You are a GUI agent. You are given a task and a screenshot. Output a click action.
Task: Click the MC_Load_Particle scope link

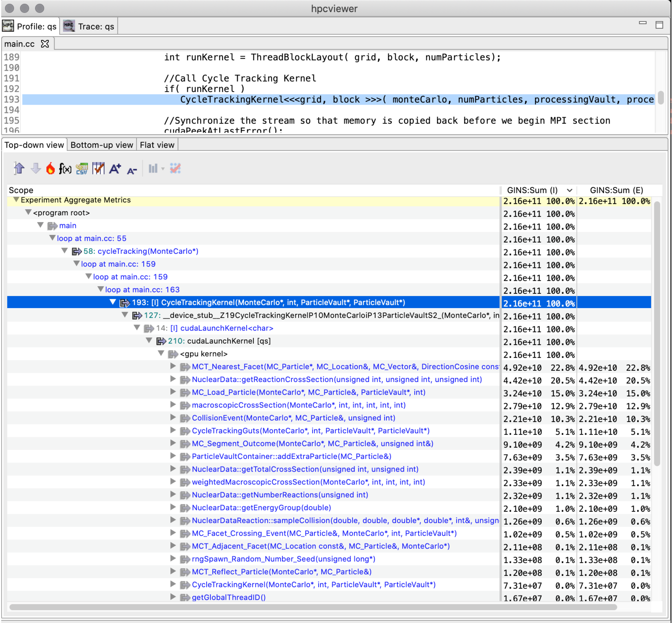308,392
